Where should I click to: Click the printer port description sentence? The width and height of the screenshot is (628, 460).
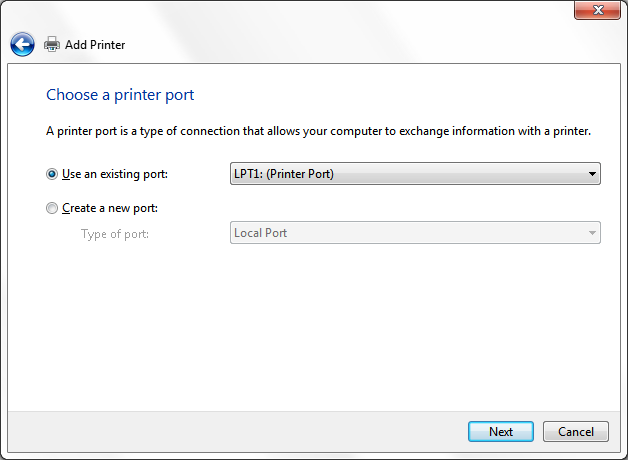(318, 131)
